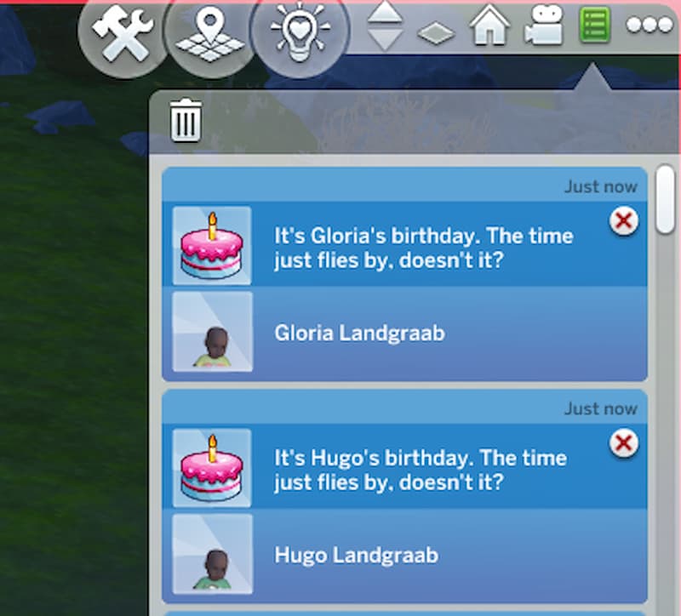
Task: Click Hugo's birthday cake icon
Action: tap(212, 468)
